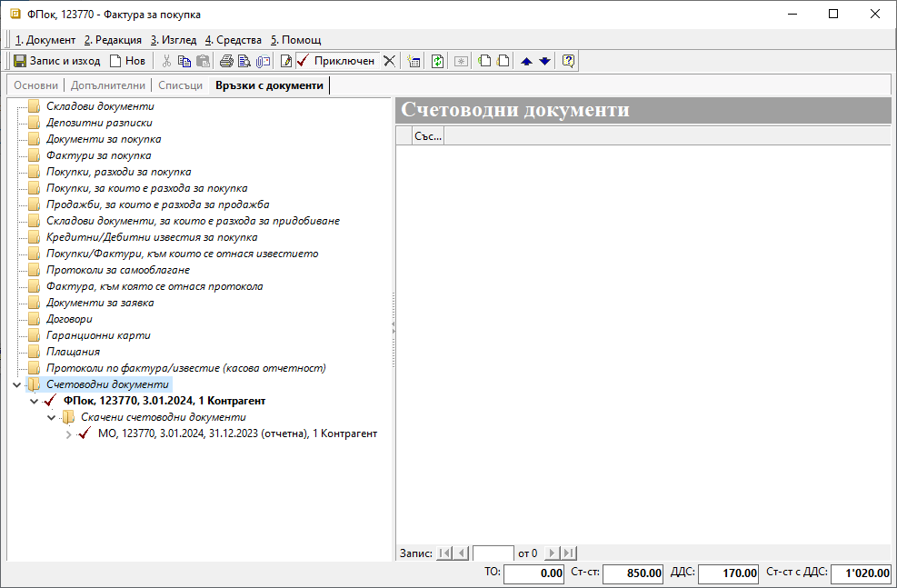Open the help question mark icon
Screen dimensions: 897x588
tap(569, 61)
